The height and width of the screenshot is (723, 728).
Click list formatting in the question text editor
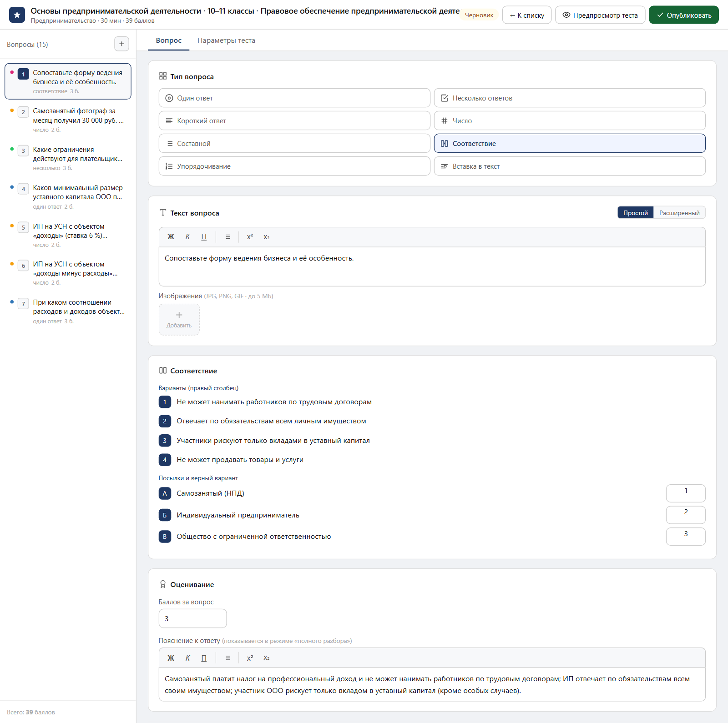228,237
